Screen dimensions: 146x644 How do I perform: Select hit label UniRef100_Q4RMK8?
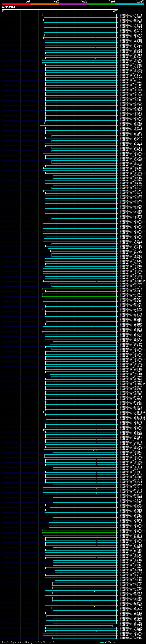point(131,67)
